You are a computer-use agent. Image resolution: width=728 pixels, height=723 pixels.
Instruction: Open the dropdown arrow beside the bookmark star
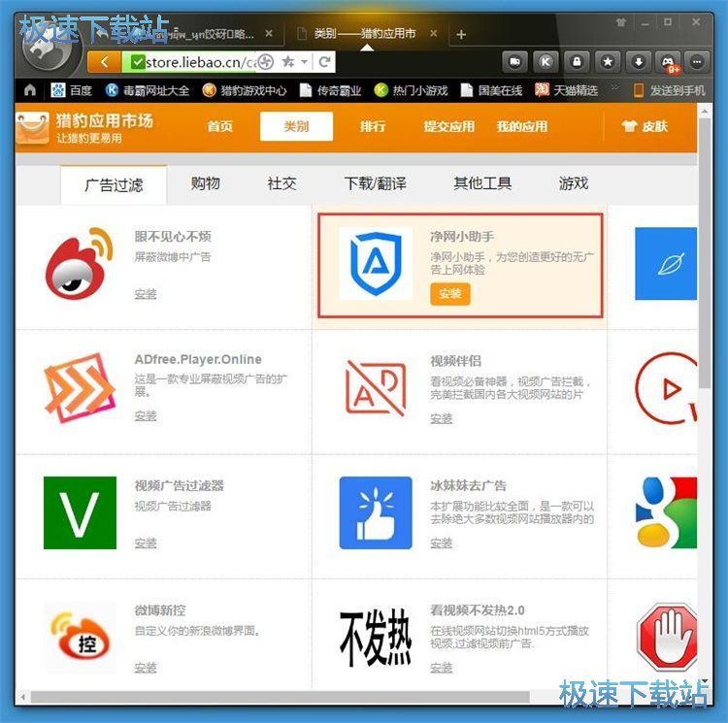pos(305,62)
